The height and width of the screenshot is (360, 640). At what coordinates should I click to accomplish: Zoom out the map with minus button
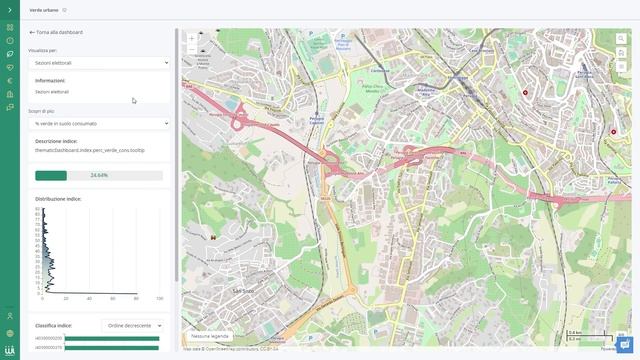(x=191, y=49)
